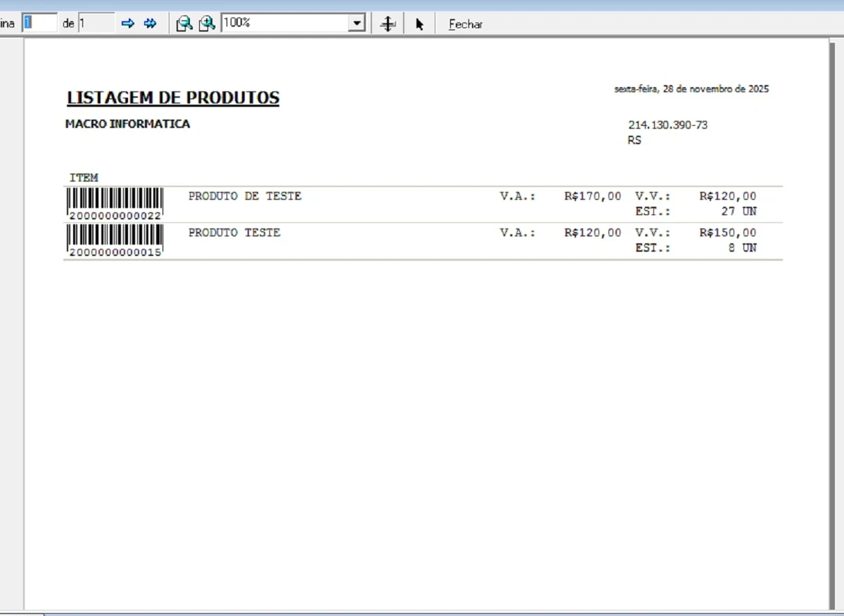Activate the arrow pointer tool
The width and height of the screenshot is (844, 616).
(x=420, y=24)
